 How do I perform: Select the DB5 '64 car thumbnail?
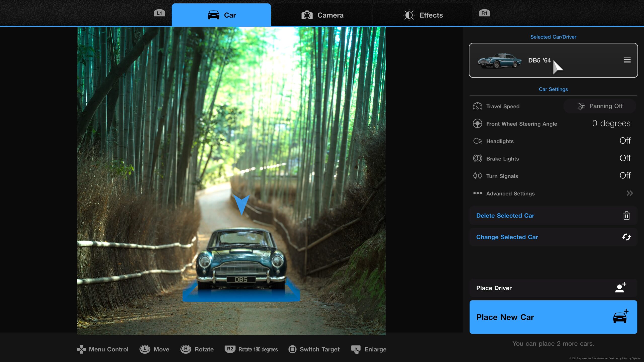[500, 60]
